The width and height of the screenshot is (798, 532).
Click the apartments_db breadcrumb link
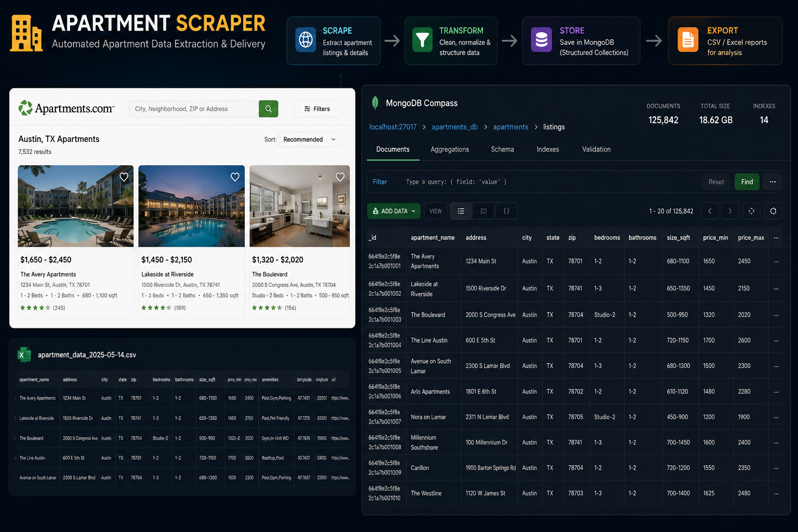click(x=455, y=127)
